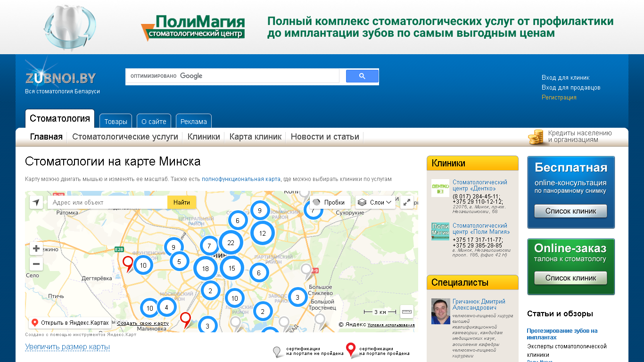This screenshot has height=362, width=644.
Task: Click the tooth logo in top banner
Action: [x=70, y=27]
